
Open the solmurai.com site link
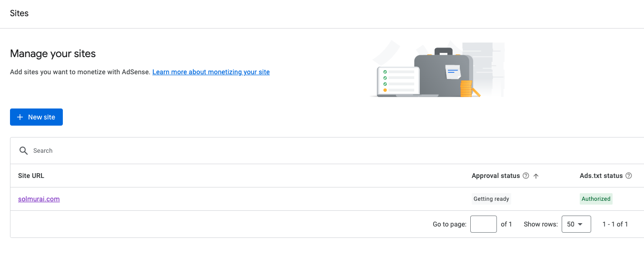[39, 199]
